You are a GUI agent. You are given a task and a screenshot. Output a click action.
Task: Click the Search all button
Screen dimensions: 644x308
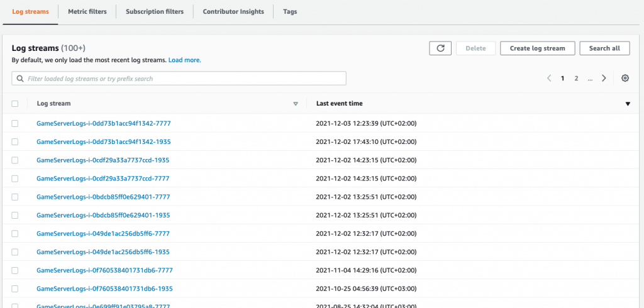pos(604,48)
